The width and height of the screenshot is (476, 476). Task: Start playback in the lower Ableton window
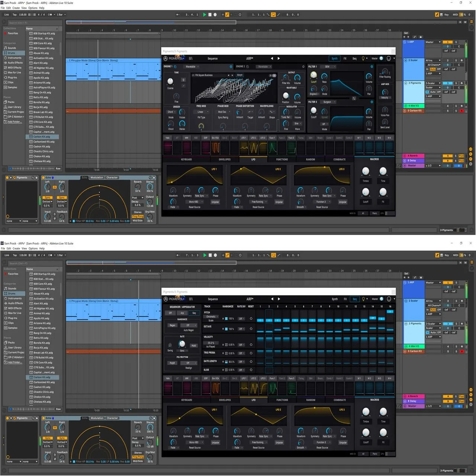coord(205,255)
